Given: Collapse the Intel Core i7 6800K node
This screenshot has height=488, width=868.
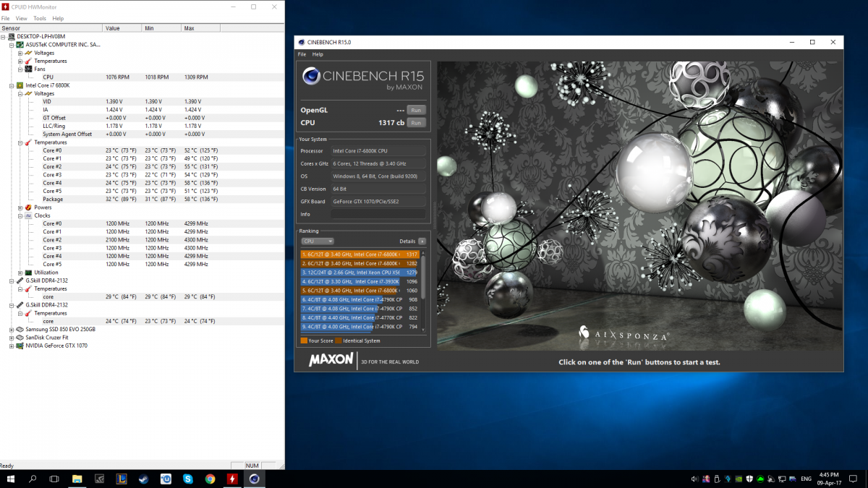Looking at the screenshot, I should coord(12,85).
